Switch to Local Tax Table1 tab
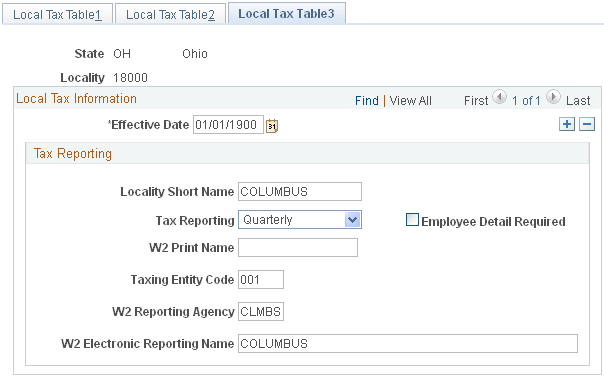The image size is (604, 381). click(57, 15)
